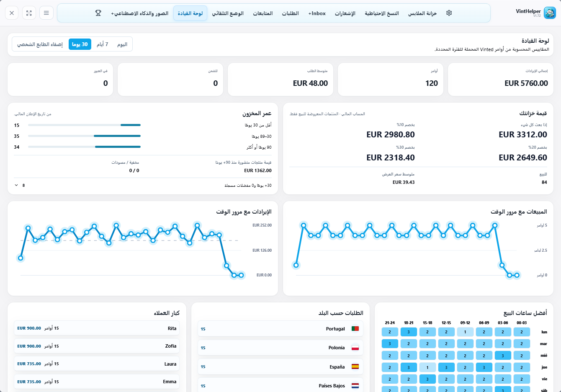
Task: Select the لوحة القيادة tab
Action: coord(190,13)
